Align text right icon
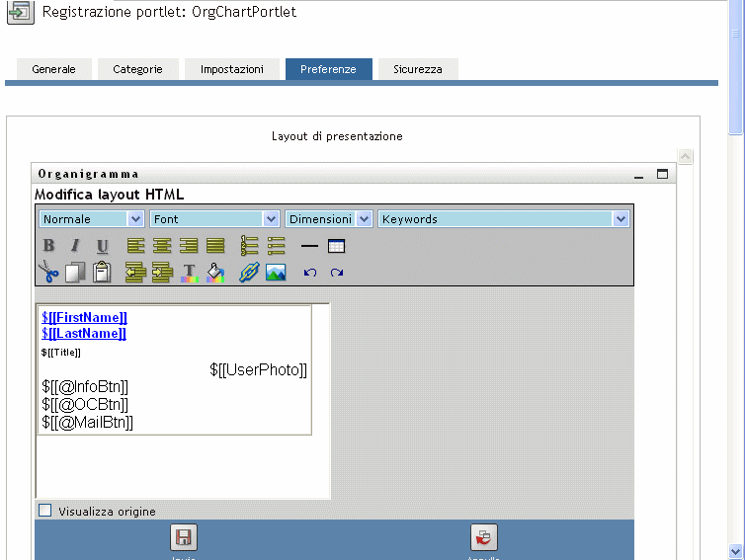 pyautogui.click(x=189, y=246)
